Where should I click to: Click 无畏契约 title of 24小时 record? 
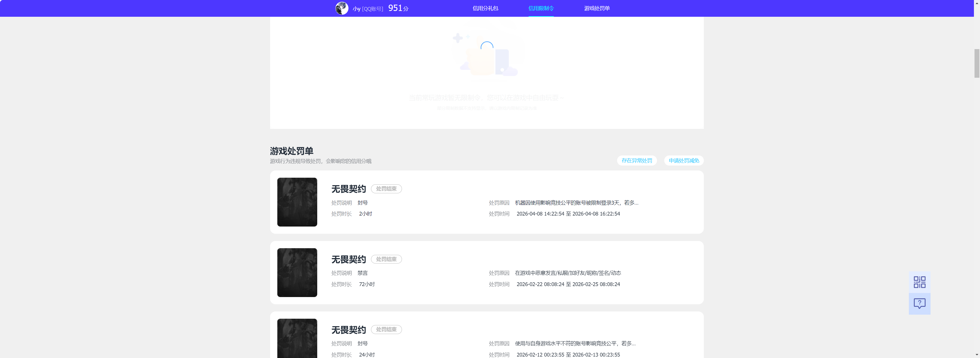pos(348,330)
